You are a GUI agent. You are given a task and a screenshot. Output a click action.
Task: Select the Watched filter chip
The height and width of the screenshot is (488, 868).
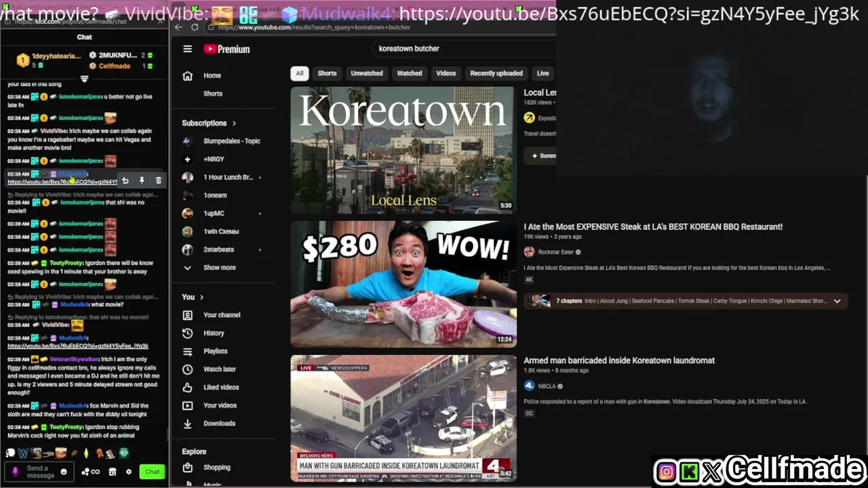tap(410, 73)
